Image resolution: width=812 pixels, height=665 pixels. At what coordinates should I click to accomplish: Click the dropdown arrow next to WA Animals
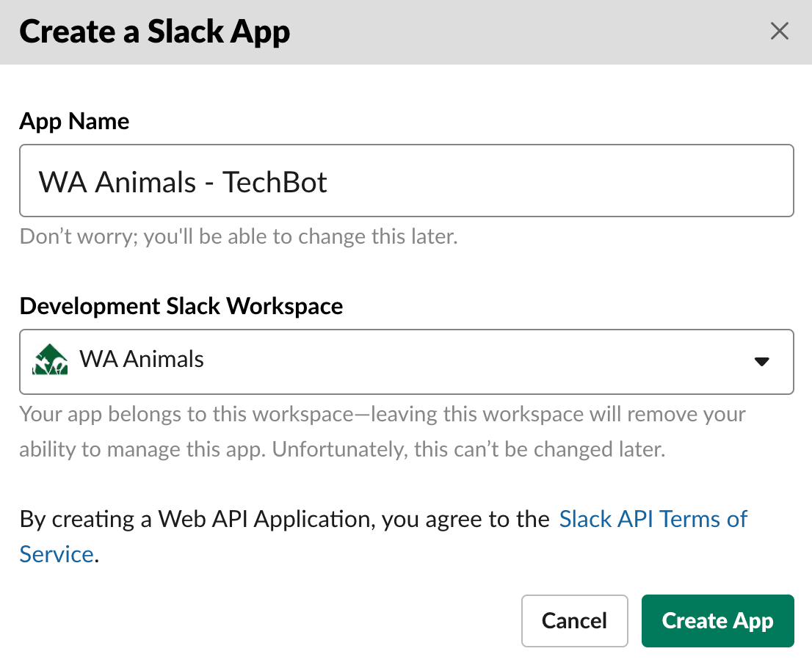coord(762,361)
